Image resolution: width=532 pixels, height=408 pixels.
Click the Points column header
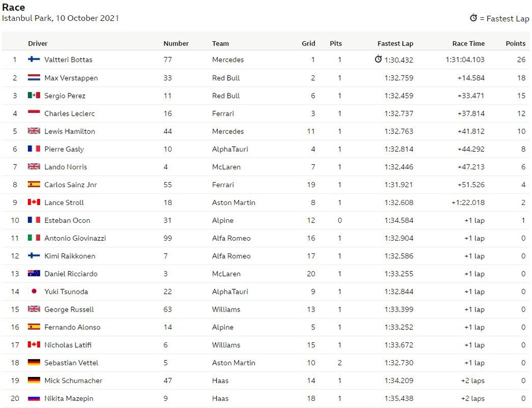(x=515, y=43)
